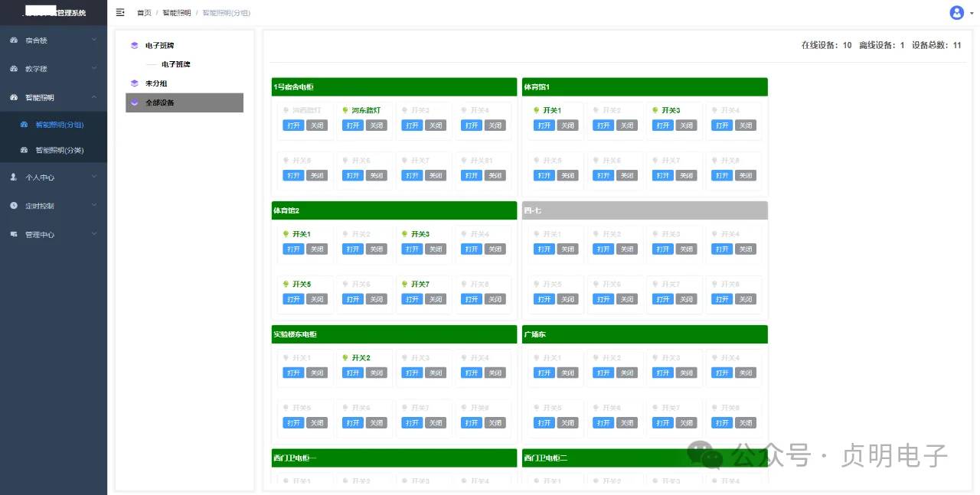This screenshot has width=980, height=495.
Task: Collapse the 智能照明 menu chevron
Action: (x=94, y=97)
